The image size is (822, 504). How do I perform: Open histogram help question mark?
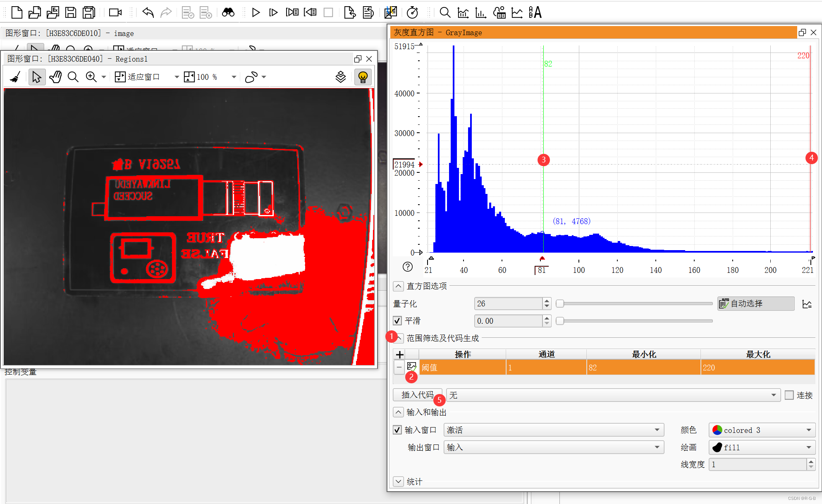tap(408, 267)
